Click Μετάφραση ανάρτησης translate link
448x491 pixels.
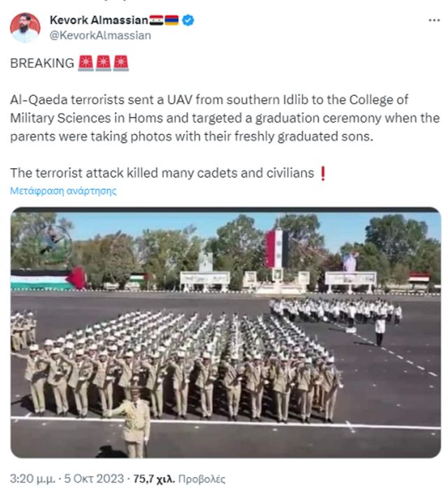tap(63, 191)
